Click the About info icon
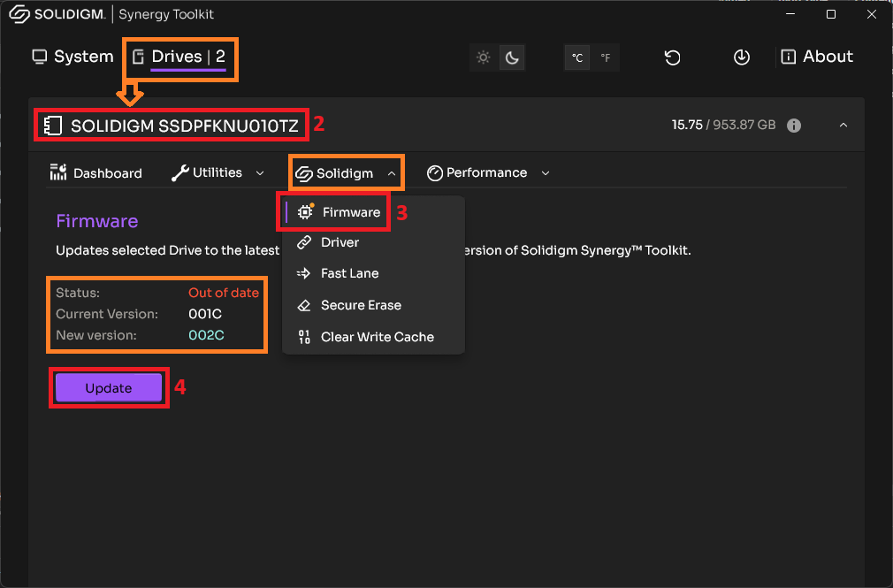The height and width of the screenshot is (588, 893). 788,57
